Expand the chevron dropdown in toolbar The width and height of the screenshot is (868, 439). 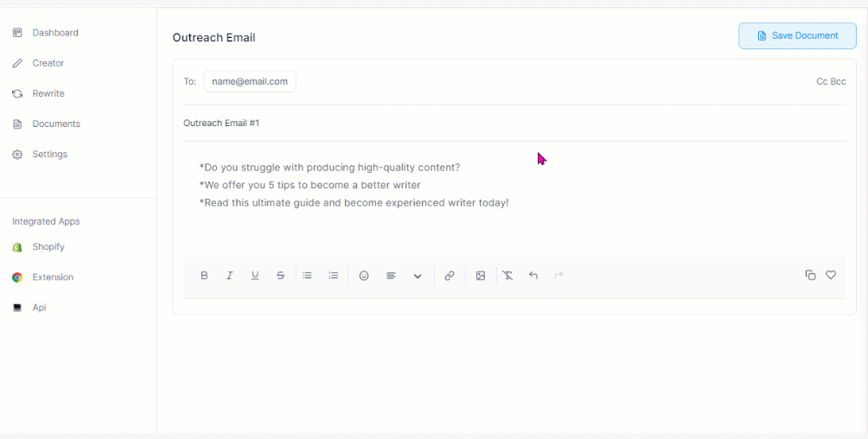(x=418, y=276)
